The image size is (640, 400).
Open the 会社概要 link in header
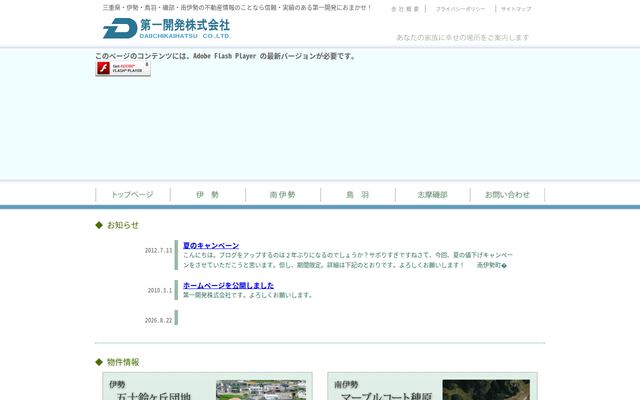click(405, 9)
